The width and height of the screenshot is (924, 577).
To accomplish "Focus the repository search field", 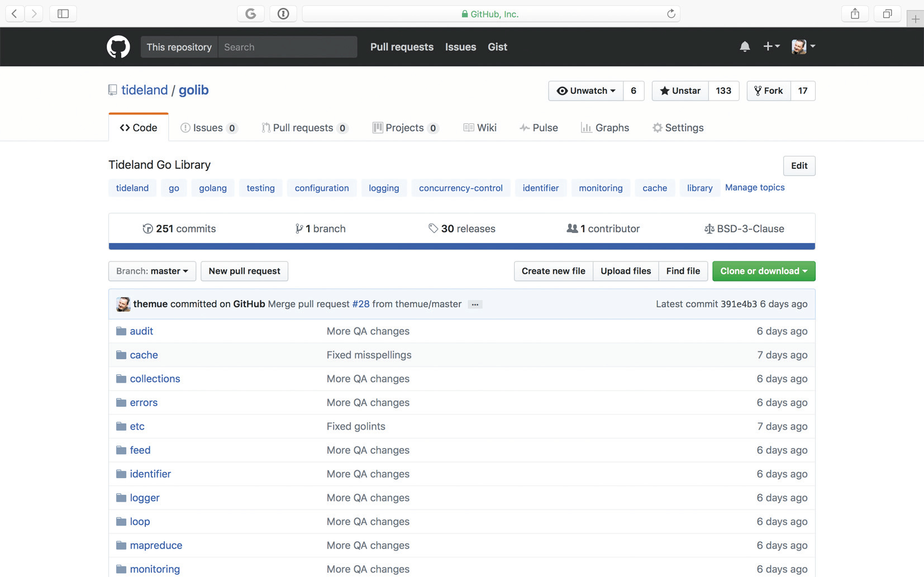I will (287, 47).
